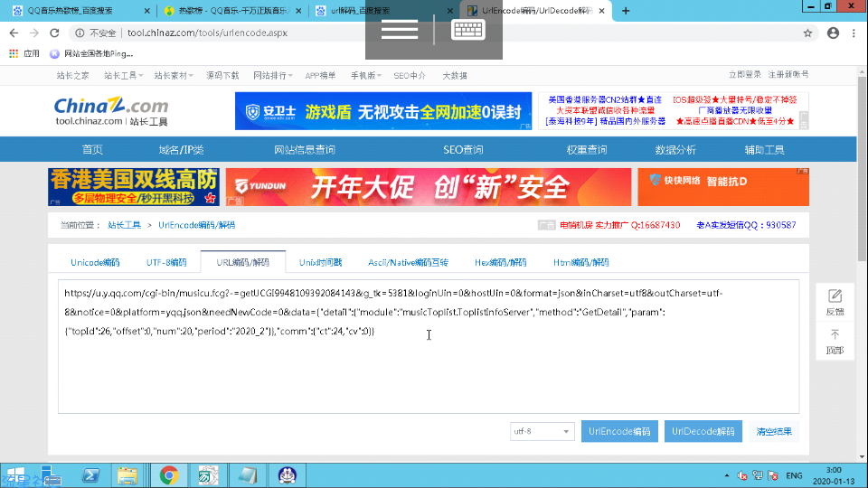Expand the 网站排行 top menu dropdown
This screenshot has width=868, height=488.
click(272, 76)
